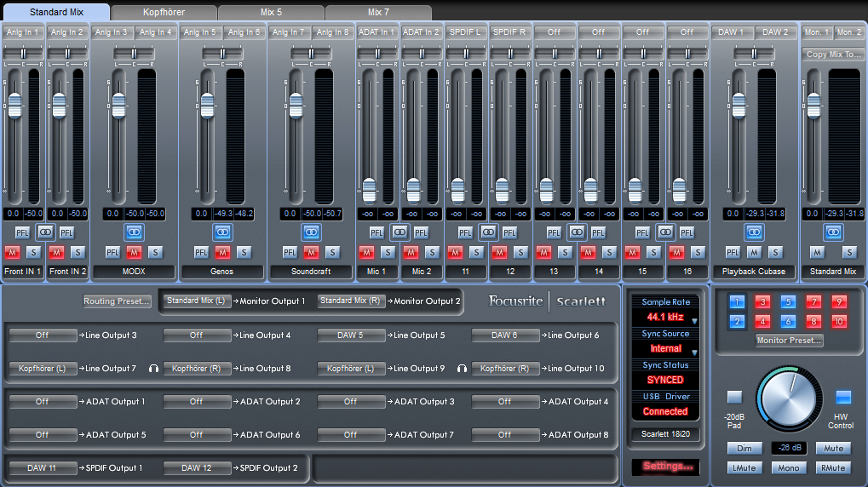Unmute the Genos channel
The height and width of the screenshot is (487, 868).
click(x=222, y=252)
